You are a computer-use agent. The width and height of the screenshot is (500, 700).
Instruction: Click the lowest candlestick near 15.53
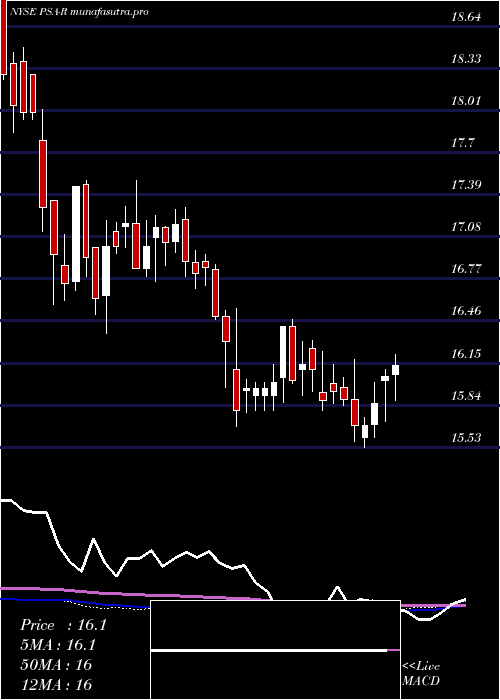click(x=365, y=431)
